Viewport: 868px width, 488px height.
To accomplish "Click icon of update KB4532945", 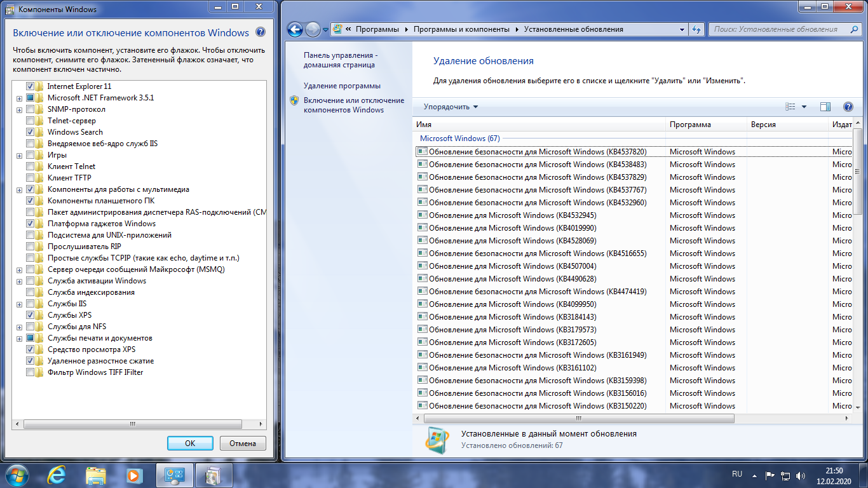I will coord(423,215).
